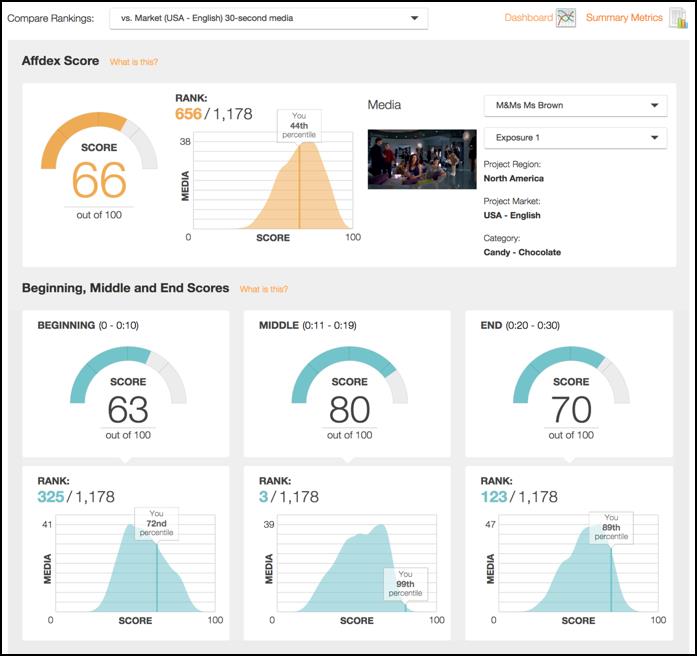The image size is (697, 656).
Task: Open the Summary Metrics link
Action: [x=624, y=18]
